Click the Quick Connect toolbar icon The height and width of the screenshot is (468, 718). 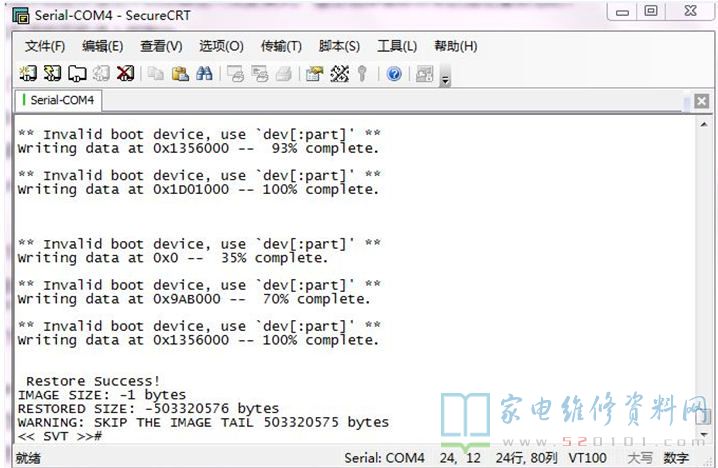[52, 74]
